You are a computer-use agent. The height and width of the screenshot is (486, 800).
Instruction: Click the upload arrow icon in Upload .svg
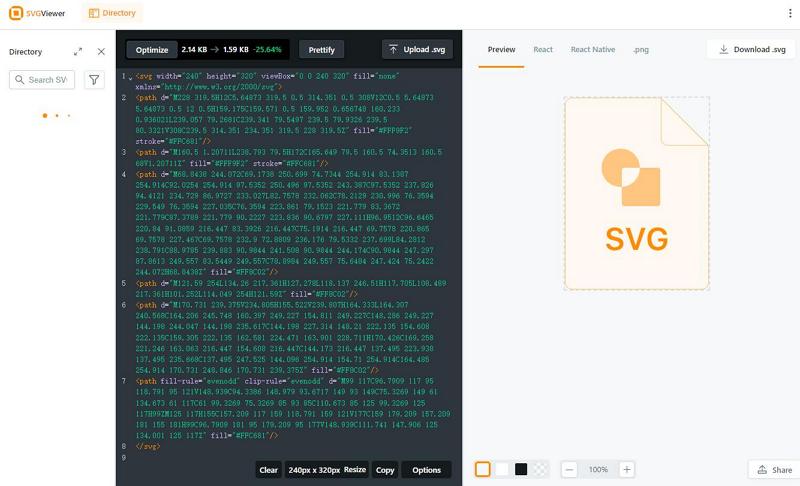[x=393, y=49]
